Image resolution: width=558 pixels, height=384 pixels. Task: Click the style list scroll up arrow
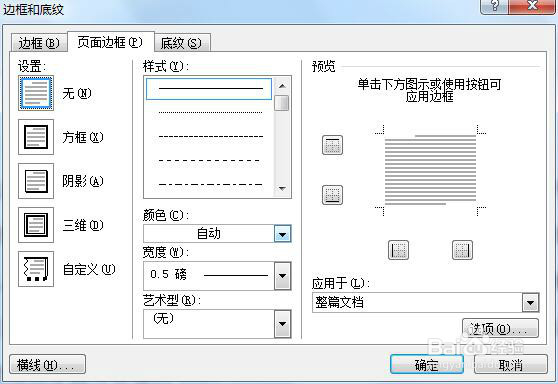pos(283,86)
